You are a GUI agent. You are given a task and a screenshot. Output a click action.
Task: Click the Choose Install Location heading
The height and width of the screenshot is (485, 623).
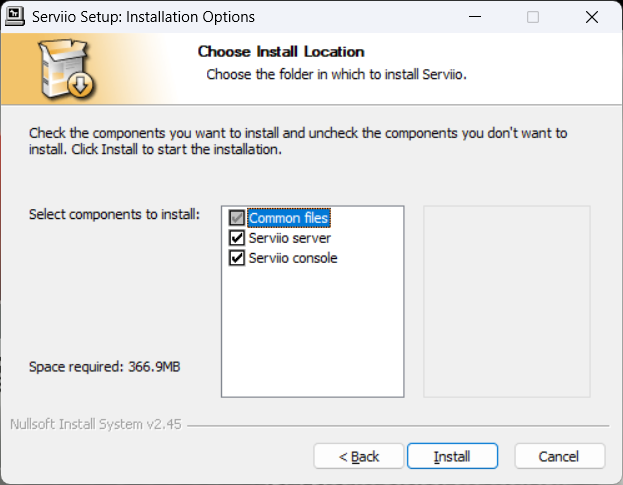[x=281, y=52]
